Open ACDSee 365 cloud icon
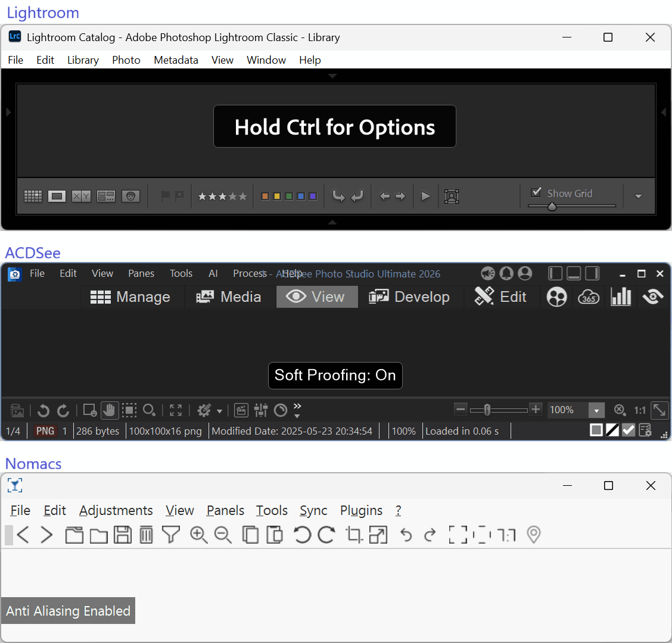The width and height of the screenshot is (672, 643). (x=588, y=296)
